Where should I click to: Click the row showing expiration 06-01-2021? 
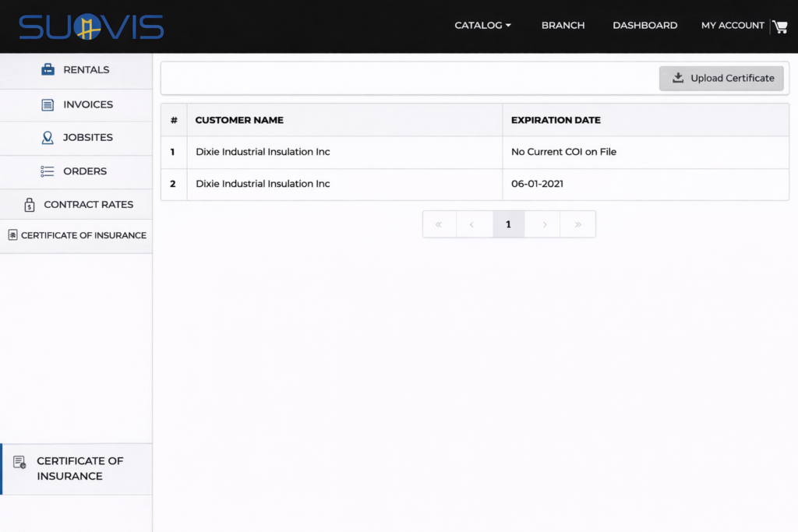475,184
